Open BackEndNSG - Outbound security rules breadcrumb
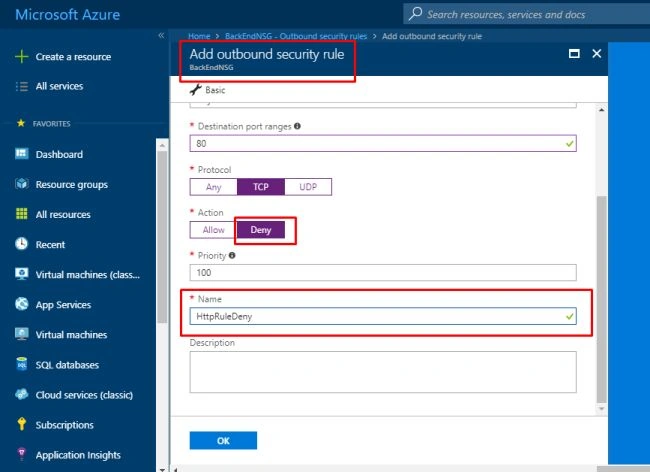Image resolution: width=650 pixels, height=472 pixels. point(296,36)
